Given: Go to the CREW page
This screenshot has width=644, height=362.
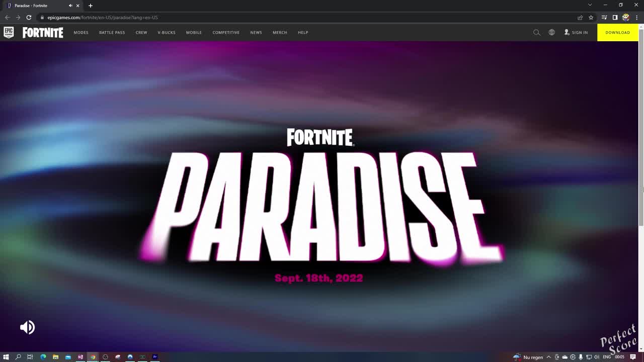Looking at the screenshot, I should [x=141, y=33].
